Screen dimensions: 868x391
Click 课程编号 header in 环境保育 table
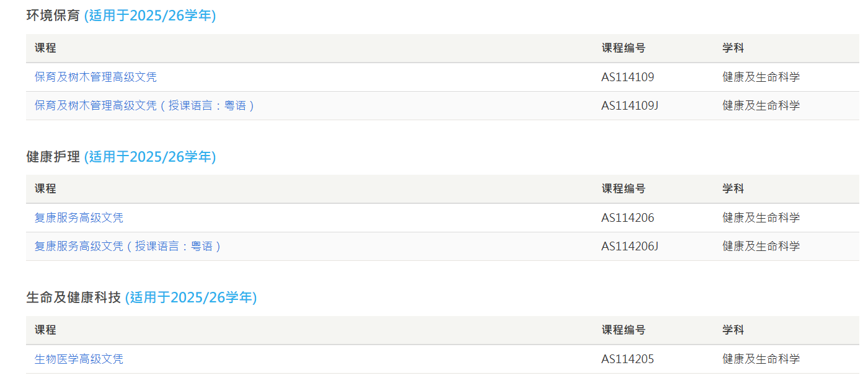point(623,48)
